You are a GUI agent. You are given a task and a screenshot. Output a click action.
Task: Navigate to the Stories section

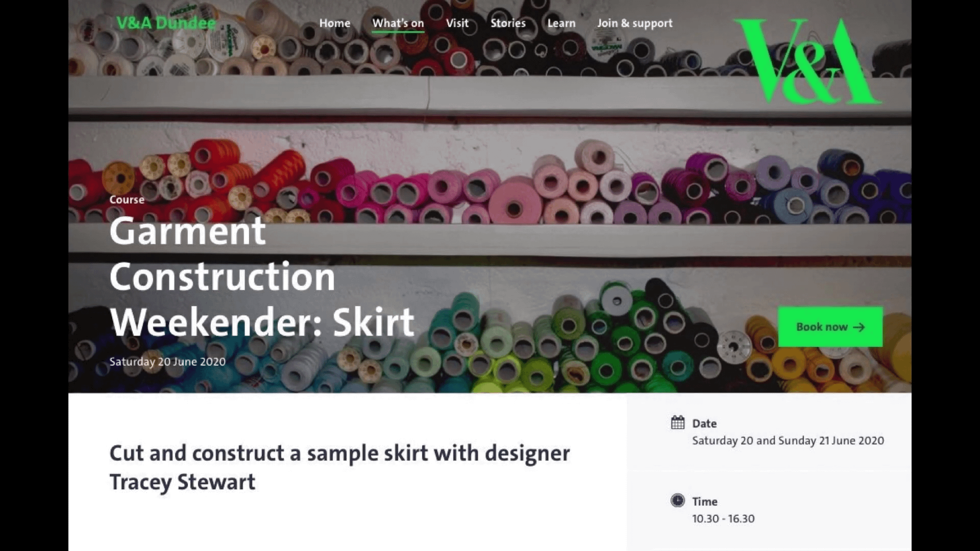pyautogui.click(x=508, y=23)
